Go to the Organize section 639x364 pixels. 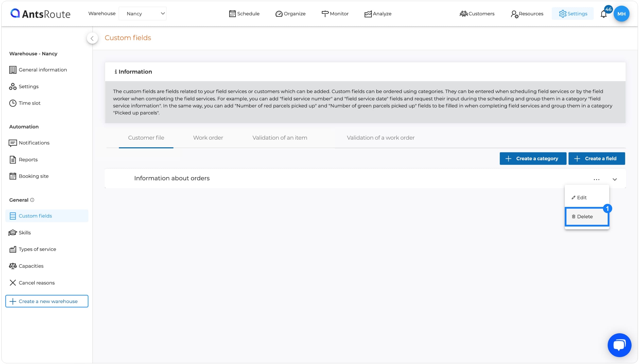[290, 14]
